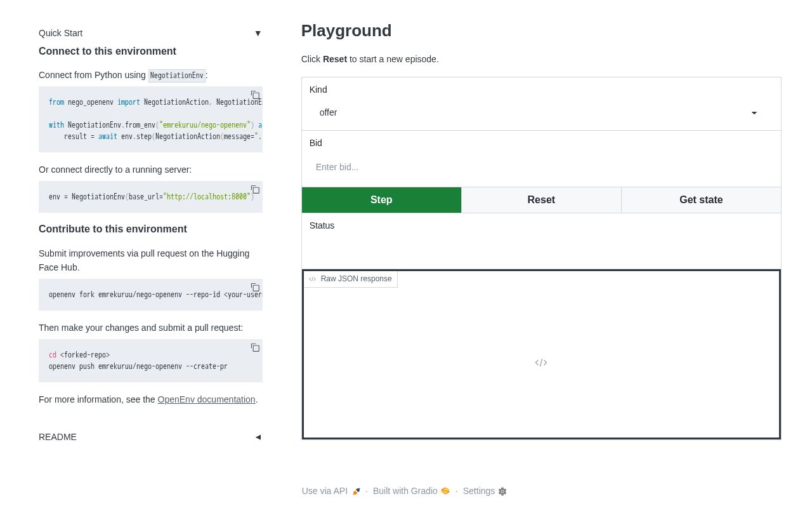Copy the NegotiationEnv Python import code
812x508 pixels.
click(255, 95)
